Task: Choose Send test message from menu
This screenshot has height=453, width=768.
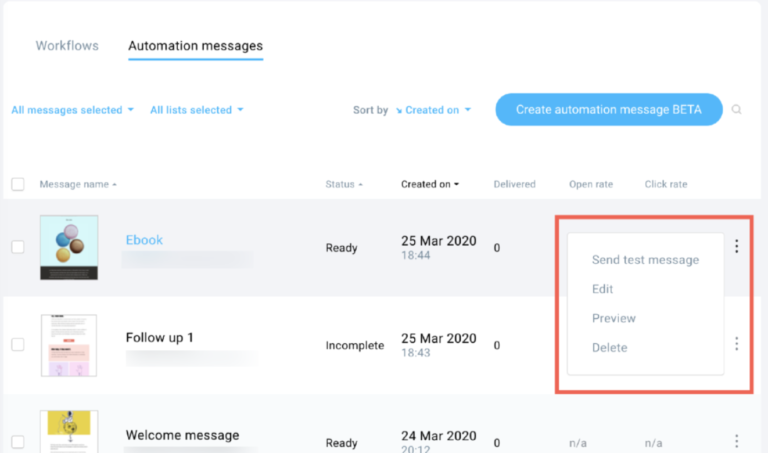Action: [x=645, y=260]
